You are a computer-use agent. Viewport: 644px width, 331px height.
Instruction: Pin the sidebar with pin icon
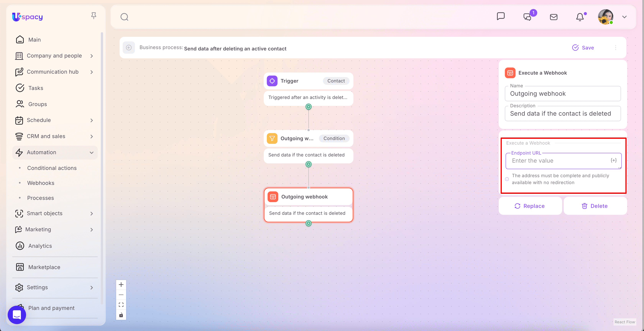tap(94, 16)
